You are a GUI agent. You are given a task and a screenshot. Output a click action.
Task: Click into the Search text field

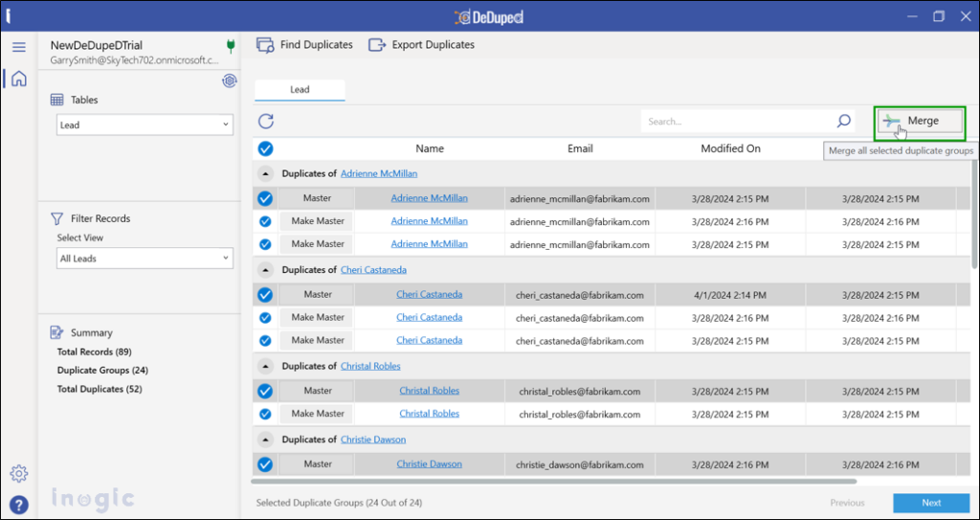pyautogui.click(x=737, y=122)
